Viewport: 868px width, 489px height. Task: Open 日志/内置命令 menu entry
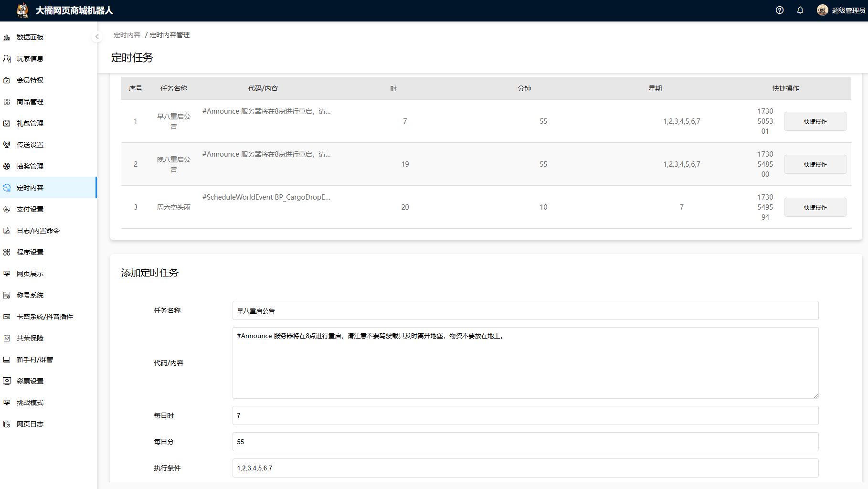pos(38,231)
